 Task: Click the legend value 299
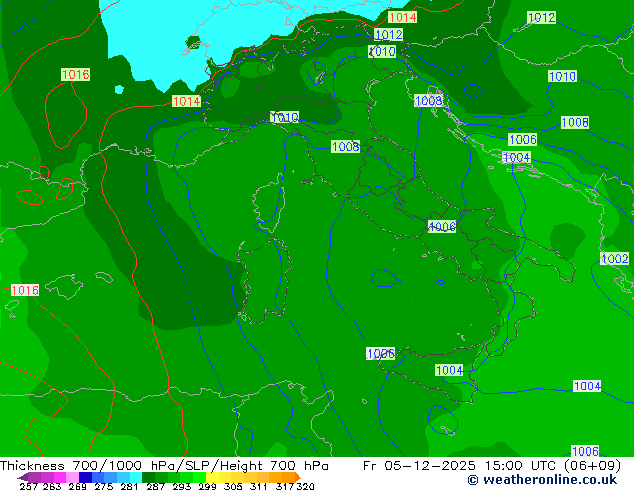207,486
